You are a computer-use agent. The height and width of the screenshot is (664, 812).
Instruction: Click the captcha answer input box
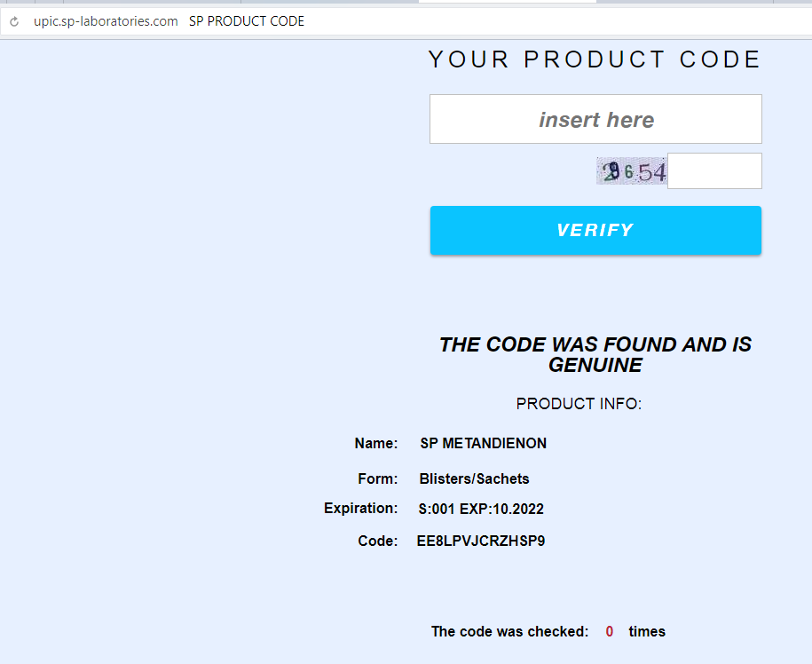point(714,171)
